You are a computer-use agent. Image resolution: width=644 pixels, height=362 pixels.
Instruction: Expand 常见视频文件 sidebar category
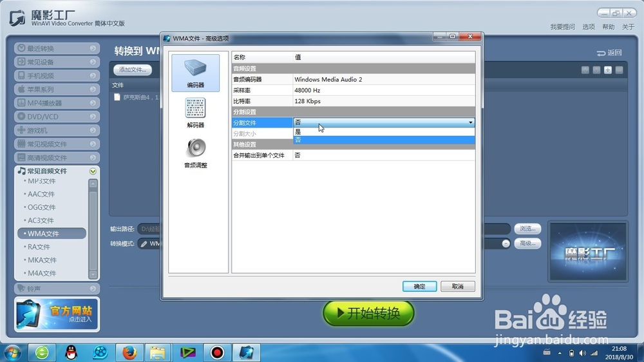57,144
